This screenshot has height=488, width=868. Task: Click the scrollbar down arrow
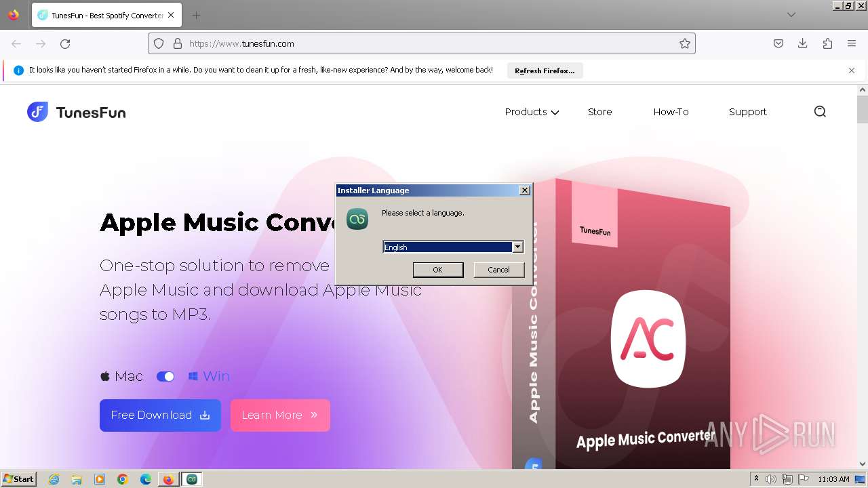(863, 464)
